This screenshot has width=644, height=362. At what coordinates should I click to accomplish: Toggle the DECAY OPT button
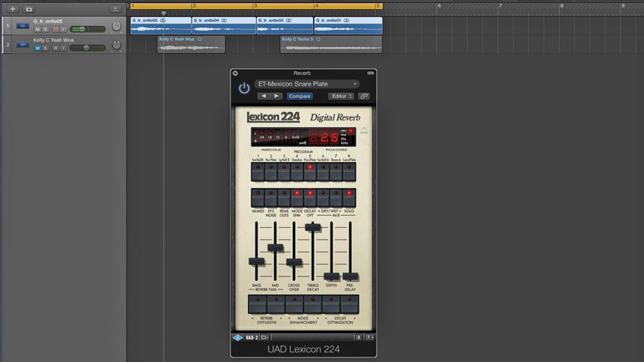click(x=310, y=198)
